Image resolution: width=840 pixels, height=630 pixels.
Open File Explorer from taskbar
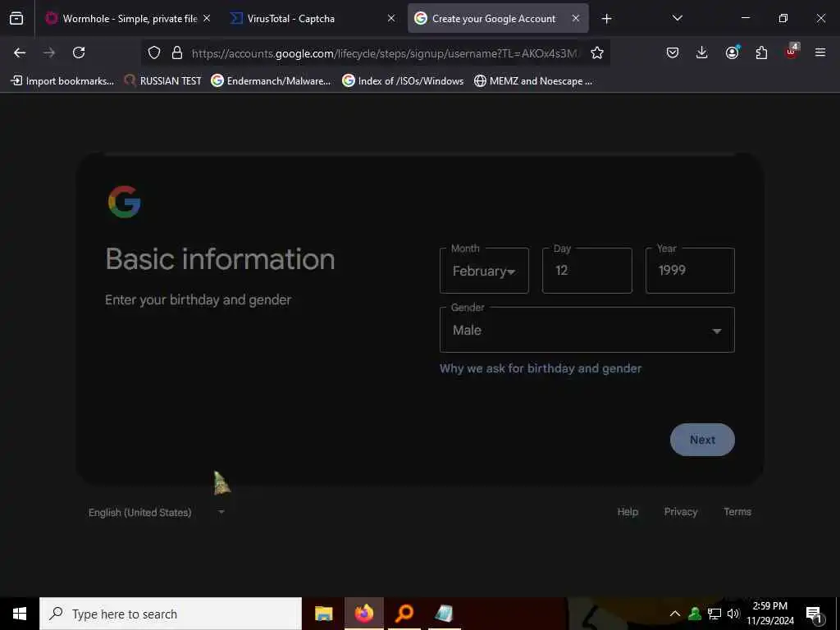pos(323,614)
